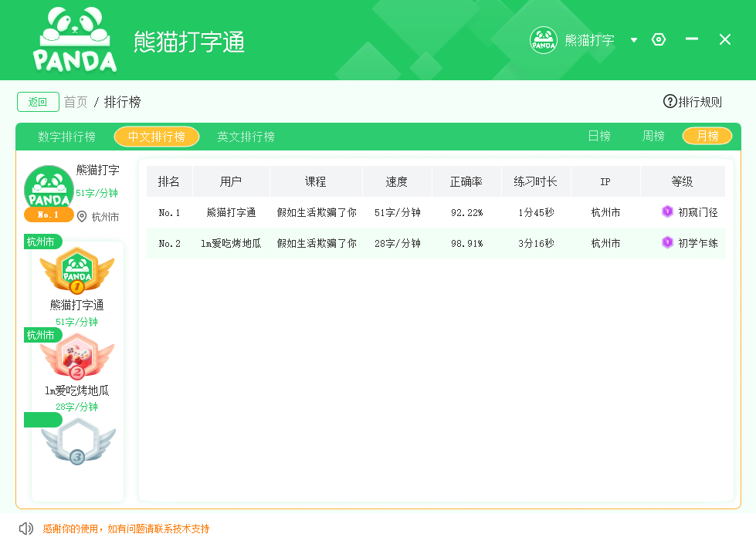Click the purple level icon for 初窥门径
756x544 pixels.
click(x=667, y=211)
